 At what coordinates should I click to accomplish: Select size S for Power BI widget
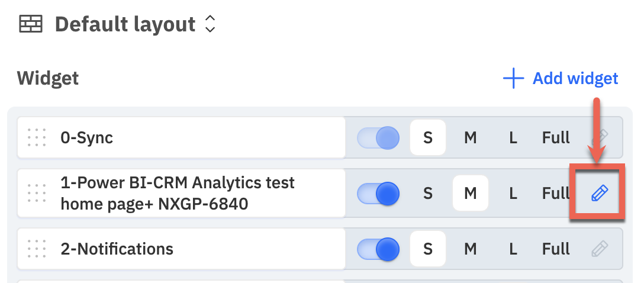tap(427, 193)
